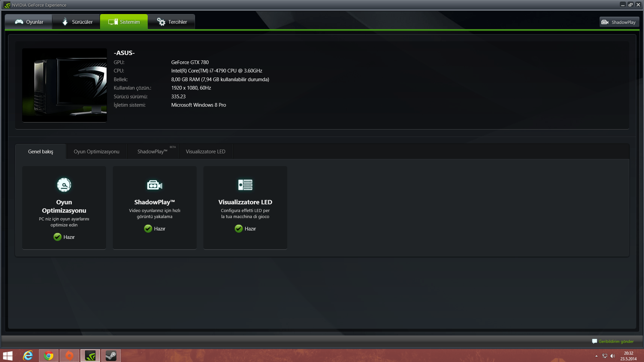Click the PC system thumbnail image
Viewport: 644px width, 362px height.
(x=64, y=85)
